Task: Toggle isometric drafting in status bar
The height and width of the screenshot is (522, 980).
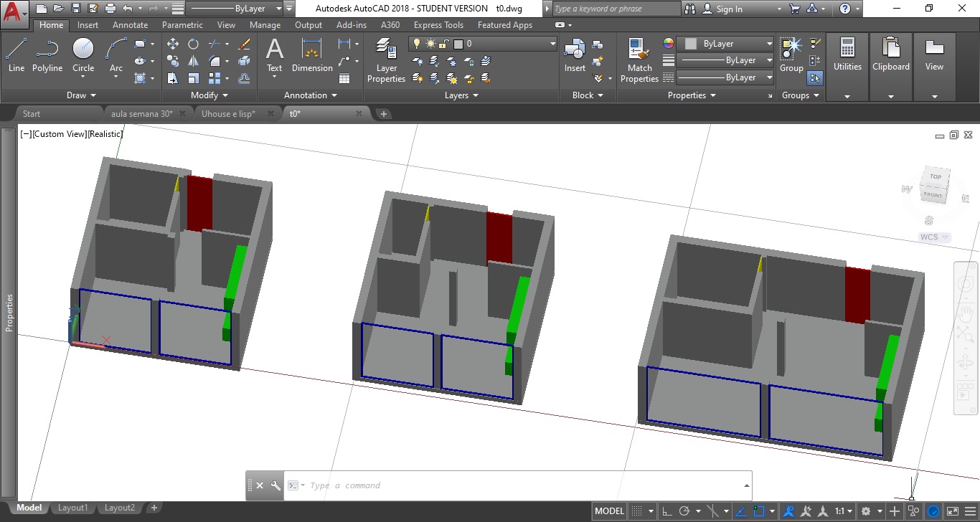Action: click(x=713, y=511)
